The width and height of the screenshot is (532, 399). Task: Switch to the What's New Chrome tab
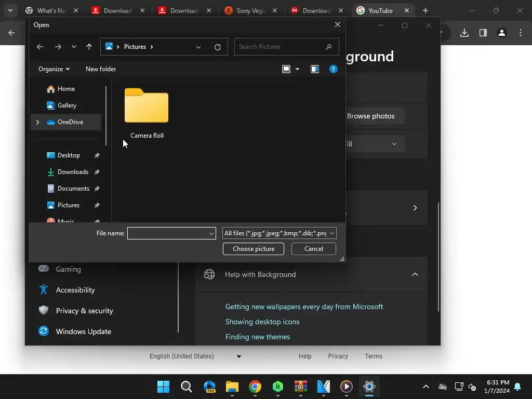(x=50, y=10)
